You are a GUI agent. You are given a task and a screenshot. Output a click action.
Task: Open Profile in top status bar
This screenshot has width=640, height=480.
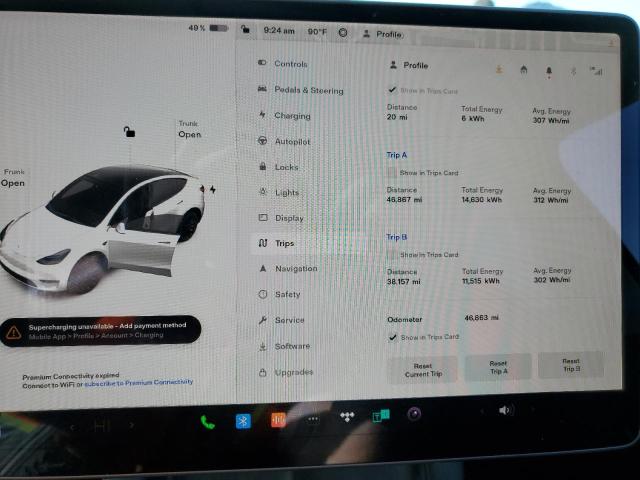coord(383,34)
